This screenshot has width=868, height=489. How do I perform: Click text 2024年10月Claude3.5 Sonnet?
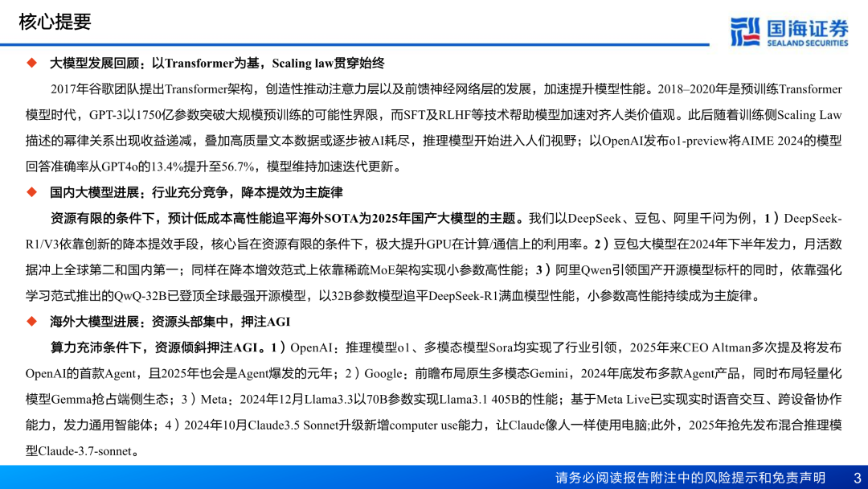(260, 425)
